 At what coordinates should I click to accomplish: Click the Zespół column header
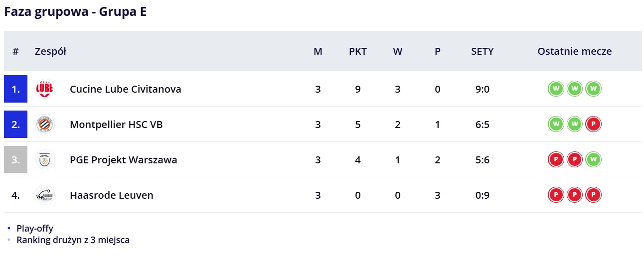click(x=50, y=51)
